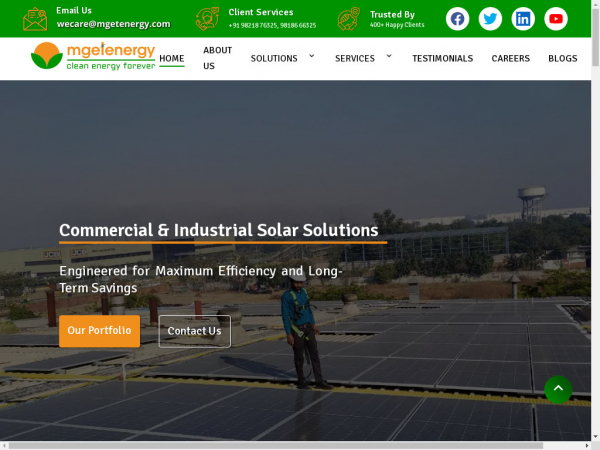The height and width of the screenshot is (450, 600).
Task: Open the Careers menu item
Action: 511,59
